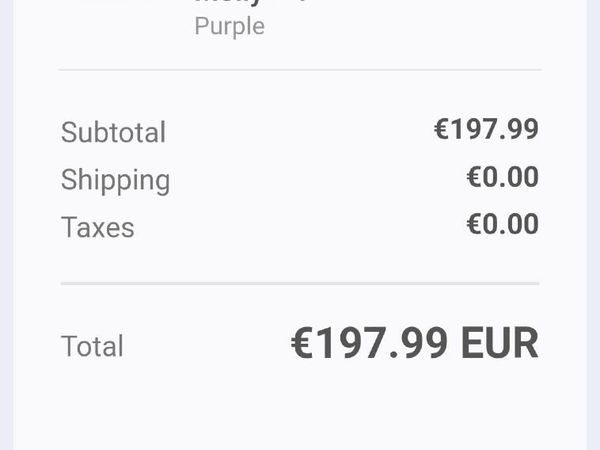Select the Shipping label
Screen dimensions: 600x450
(115, 180)
